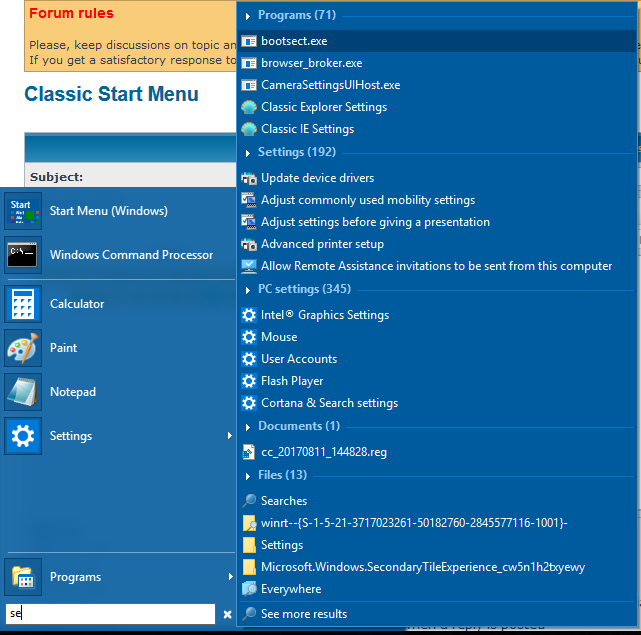Open Classic Explorer Settings shell icon
The image size is (641, 635).
(249, 107)
